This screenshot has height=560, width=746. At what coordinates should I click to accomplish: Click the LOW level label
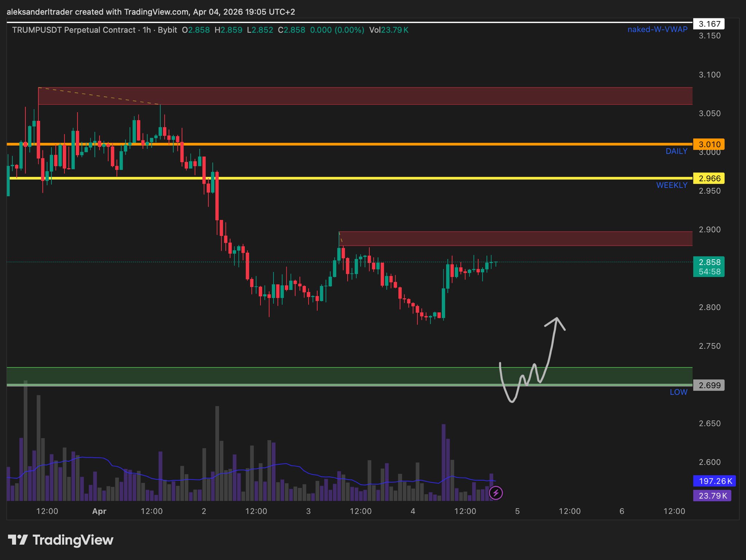[678, 392]
